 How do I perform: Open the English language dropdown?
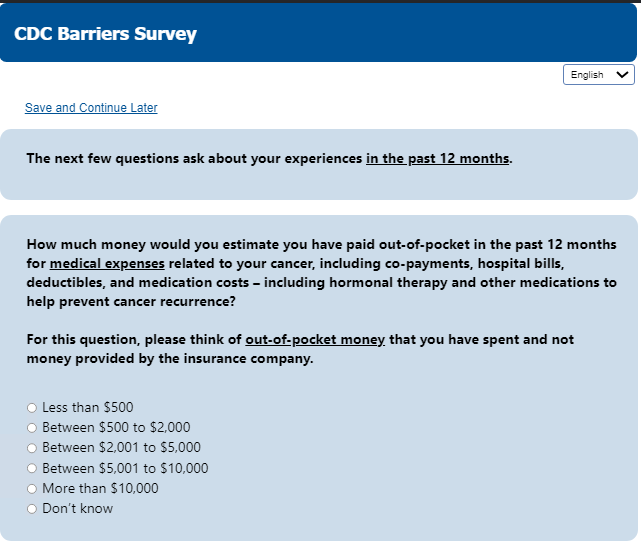[x=598, y=75]
